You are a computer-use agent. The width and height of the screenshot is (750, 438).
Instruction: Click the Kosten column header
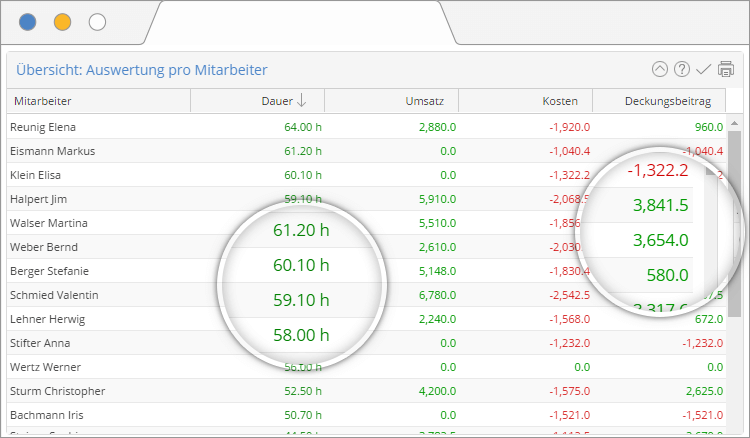(559, 101)
